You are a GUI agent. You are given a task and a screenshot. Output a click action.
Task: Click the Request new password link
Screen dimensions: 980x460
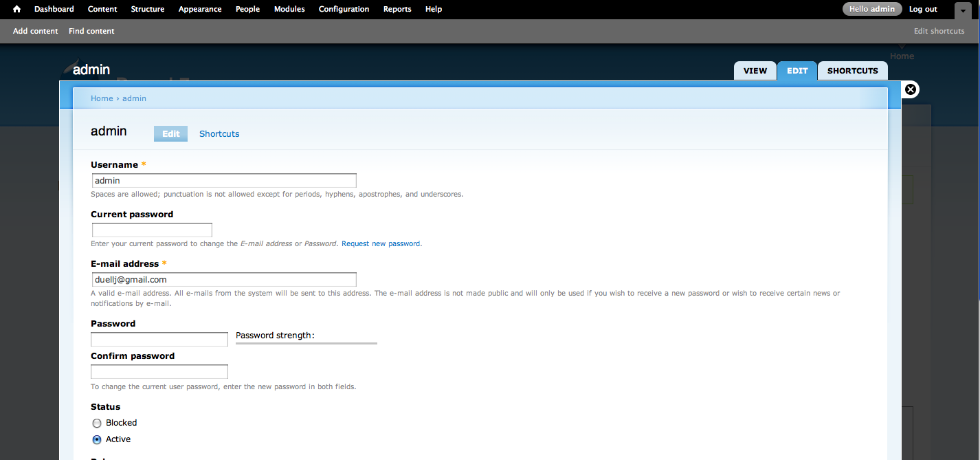click(x=380, y=243)
